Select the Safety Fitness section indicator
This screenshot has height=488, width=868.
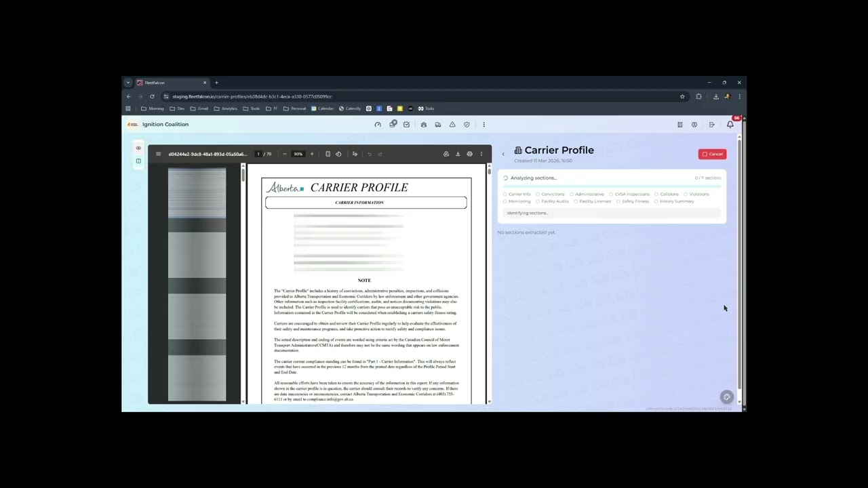click(x=633, y=201)
